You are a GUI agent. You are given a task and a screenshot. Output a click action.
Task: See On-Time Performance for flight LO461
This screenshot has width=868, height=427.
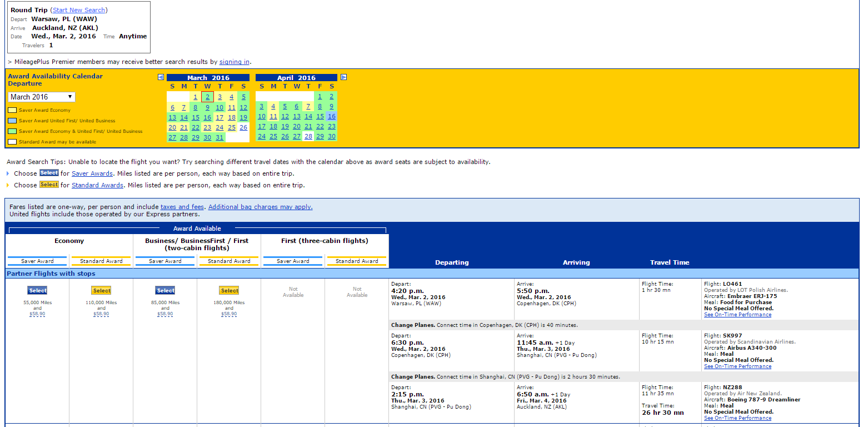737,315
